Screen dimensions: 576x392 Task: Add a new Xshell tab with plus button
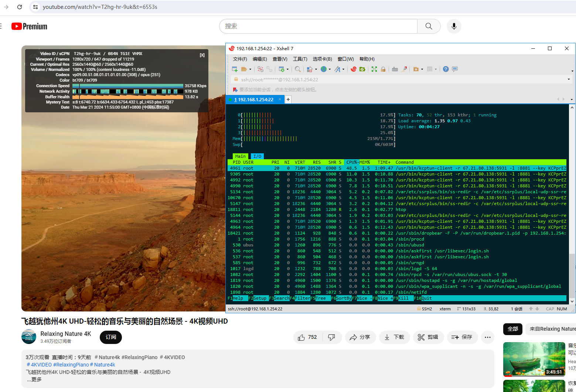(288, 99)
